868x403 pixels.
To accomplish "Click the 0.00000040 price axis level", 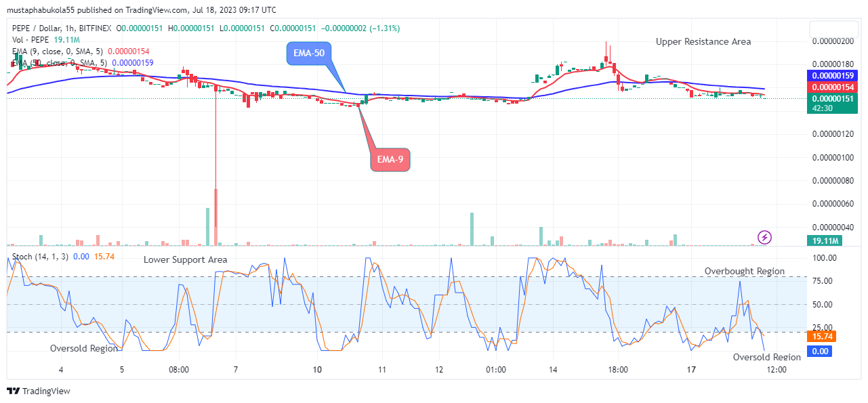I will point(833,226).
